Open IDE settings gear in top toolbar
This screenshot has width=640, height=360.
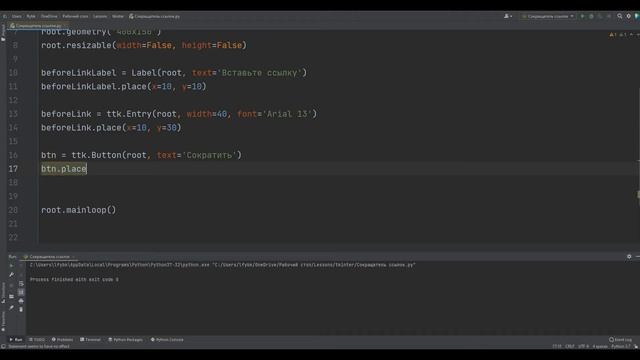click(629, 16)
